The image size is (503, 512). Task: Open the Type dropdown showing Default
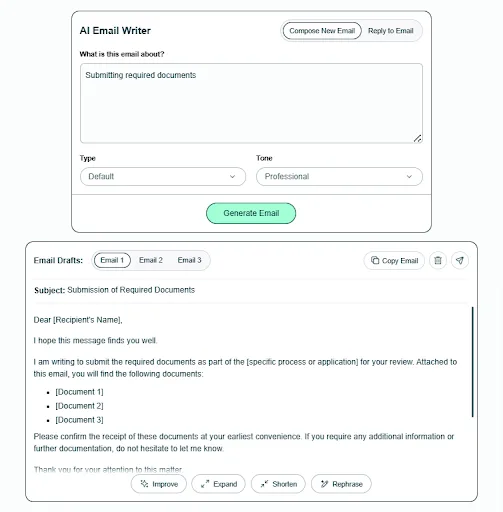(x=163, y=176)
